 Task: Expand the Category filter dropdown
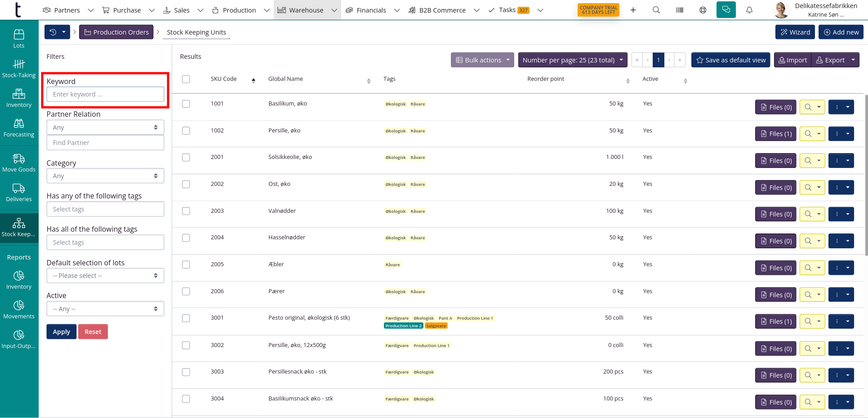105,176
